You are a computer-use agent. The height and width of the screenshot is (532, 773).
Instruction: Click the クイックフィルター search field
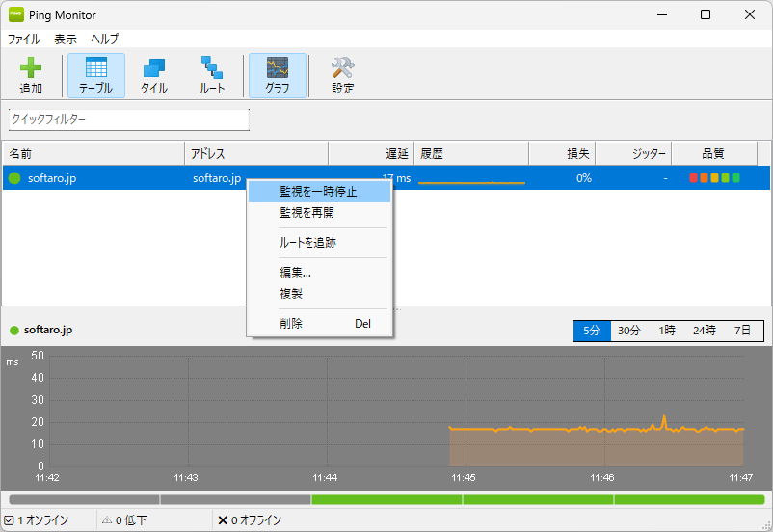click(x=129, y=119)
